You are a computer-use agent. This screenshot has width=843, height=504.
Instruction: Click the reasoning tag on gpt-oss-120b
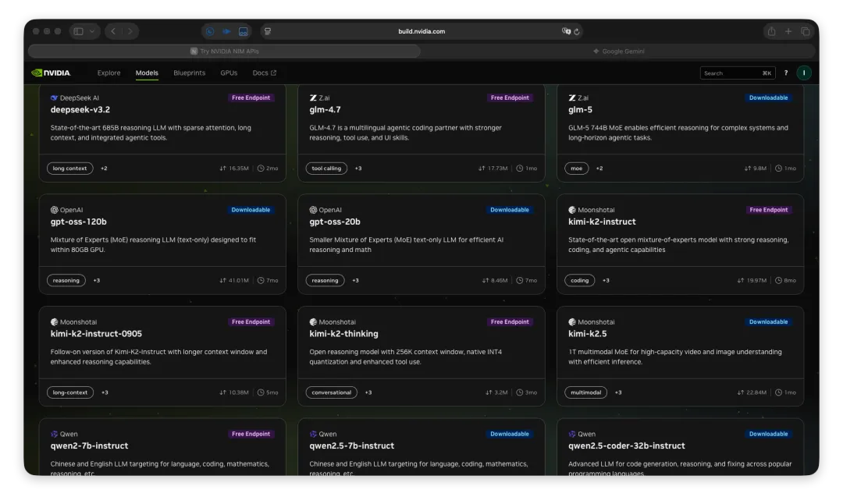tap(66, 281)
